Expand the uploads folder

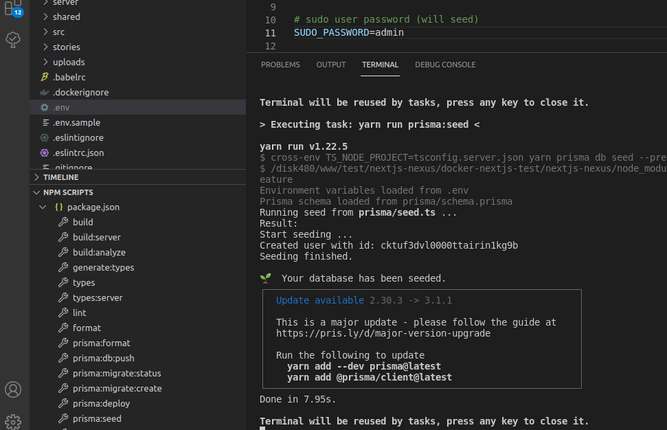coord(45,62)
